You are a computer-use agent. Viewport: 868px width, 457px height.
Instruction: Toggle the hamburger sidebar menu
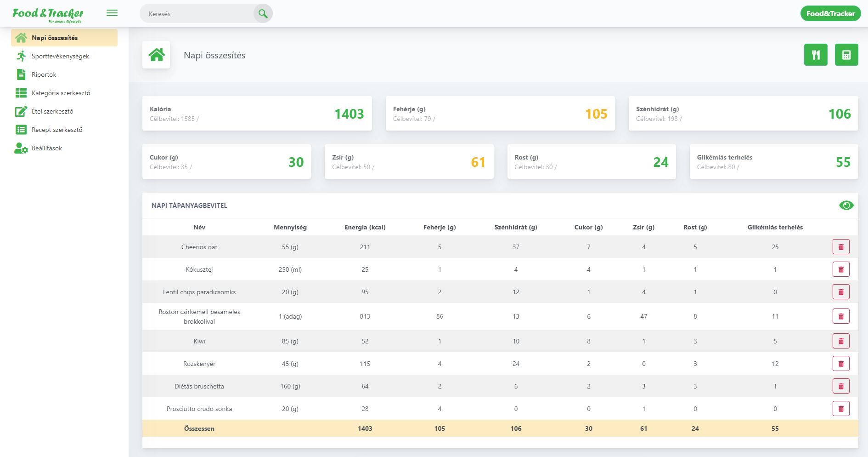pyautogui.click(x=112, y=13)
